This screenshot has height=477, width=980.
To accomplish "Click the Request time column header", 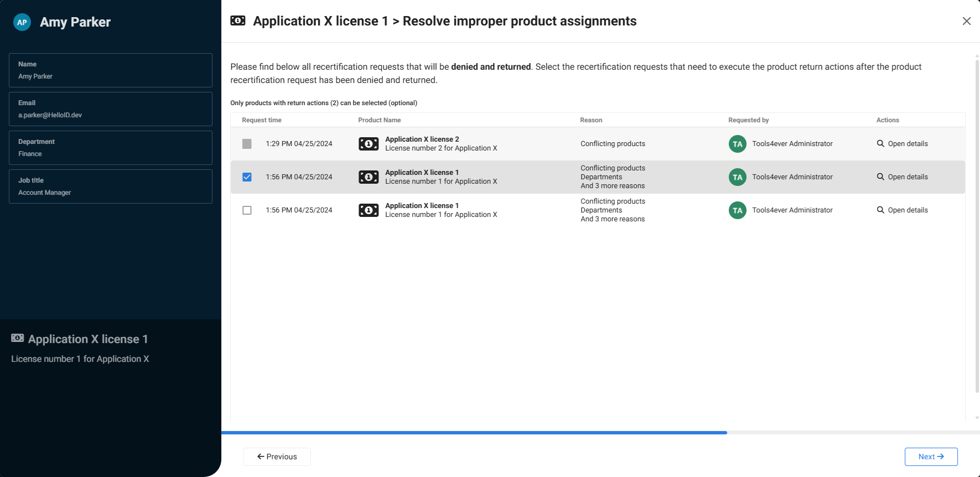I will 262,120.
